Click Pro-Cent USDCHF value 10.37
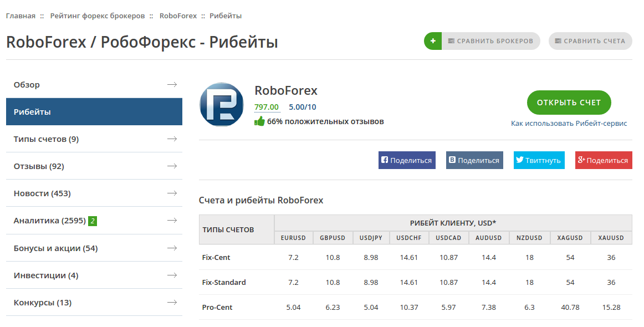The image size is (644, 327). click(x=408, y=307)
